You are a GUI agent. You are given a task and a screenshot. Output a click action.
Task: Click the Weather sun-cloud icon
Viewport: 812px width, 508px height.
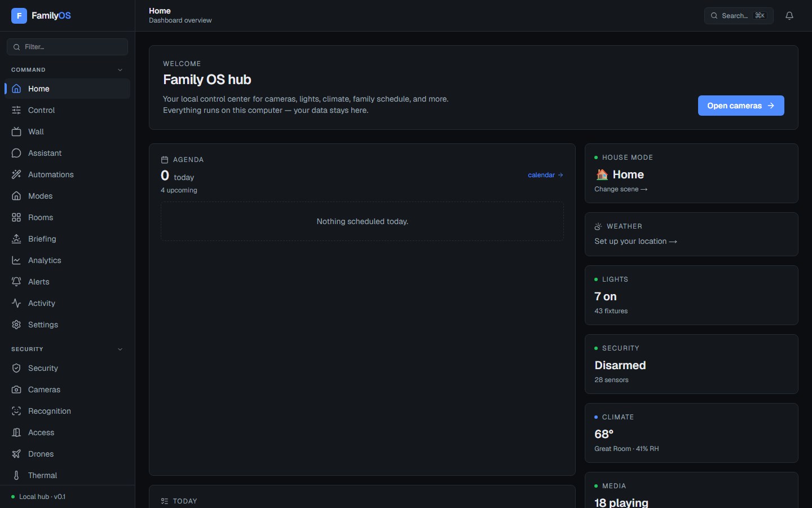point(598,226)
